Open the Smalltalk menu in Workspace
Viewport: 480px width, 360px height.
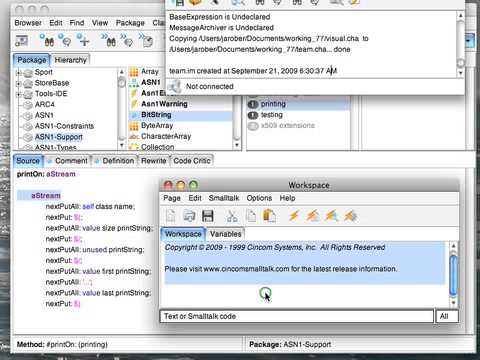point(224,198)
